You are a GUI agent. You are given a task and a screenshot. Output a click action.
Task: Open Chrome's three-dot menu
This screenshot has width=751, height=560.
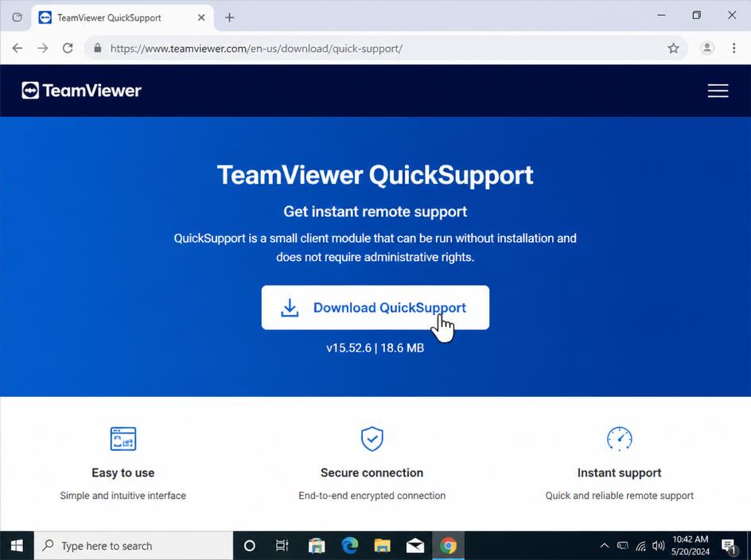pos(733,48)
